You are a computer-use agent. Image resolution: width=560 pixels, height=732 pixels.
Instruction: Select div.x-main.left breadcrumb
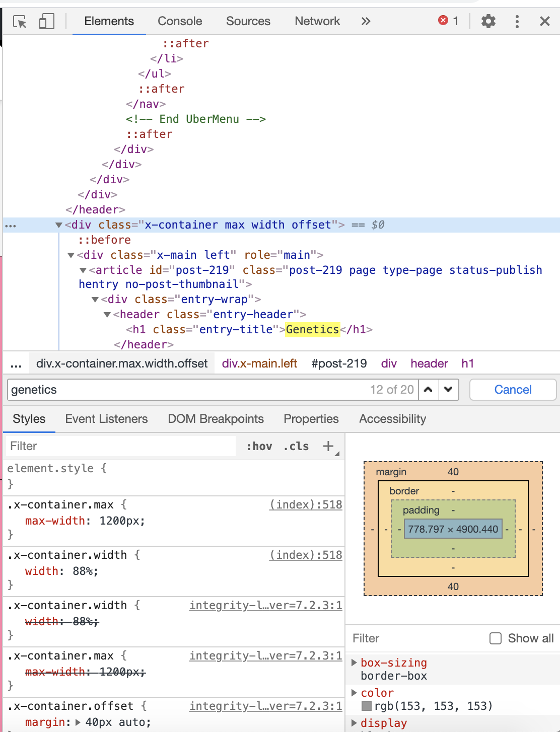click(259, 363)
